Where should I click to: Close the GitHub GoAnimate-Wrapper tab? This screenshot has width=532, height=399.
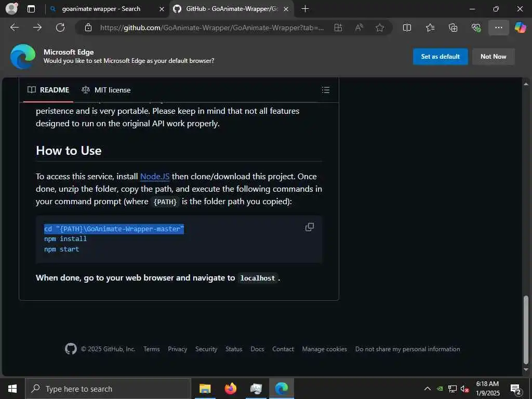pyautogui.click(x=286, y=9)
